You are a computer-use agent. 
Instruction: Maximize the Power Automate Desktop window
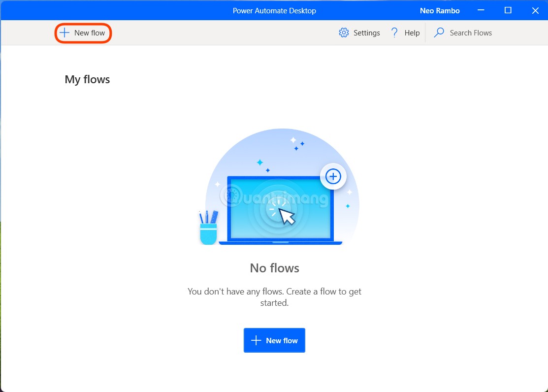[x=508, y=10]
